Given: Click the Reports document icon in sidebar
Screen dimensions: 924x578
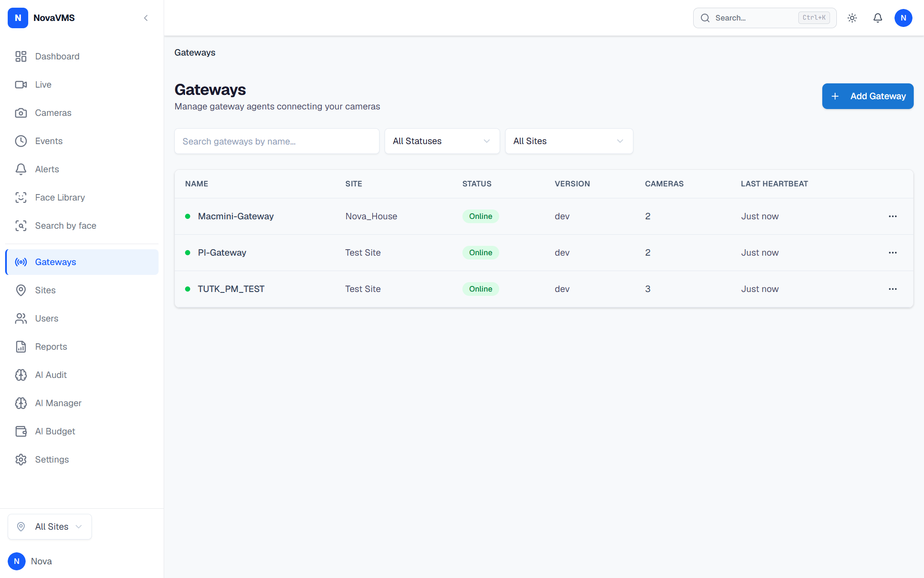Looking at the screenshot, I should click(21, 347).
